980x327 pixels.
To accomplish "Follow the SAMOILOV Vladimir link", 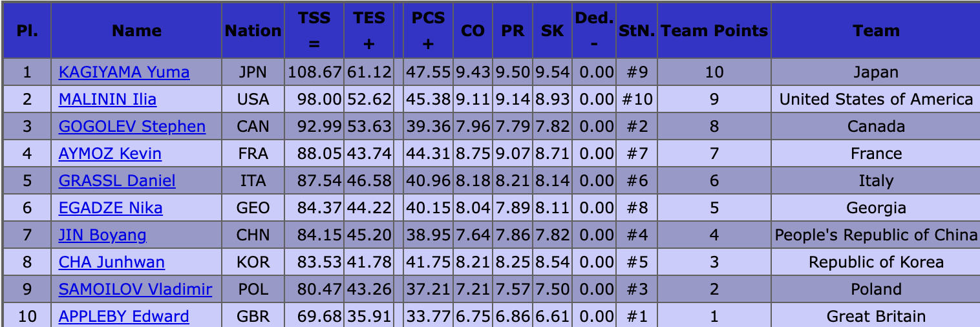I will (135, 289).
